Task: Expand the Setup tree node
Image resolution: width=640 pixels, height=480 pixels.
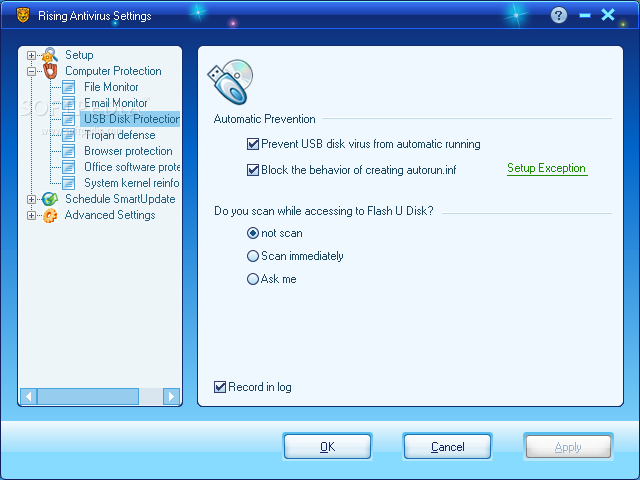Action: click(x=31, y=55)
